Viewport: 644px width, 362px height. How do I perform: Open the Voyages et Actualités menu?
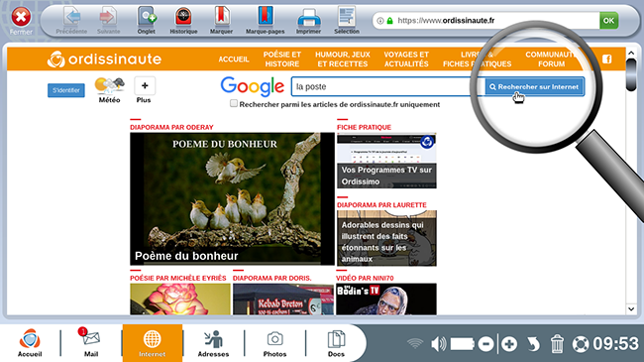click(406, 60)
